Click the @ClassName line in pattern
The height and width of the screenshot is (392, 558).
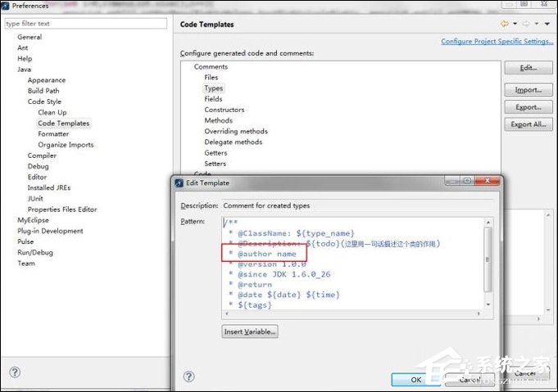tap(292, 233)
